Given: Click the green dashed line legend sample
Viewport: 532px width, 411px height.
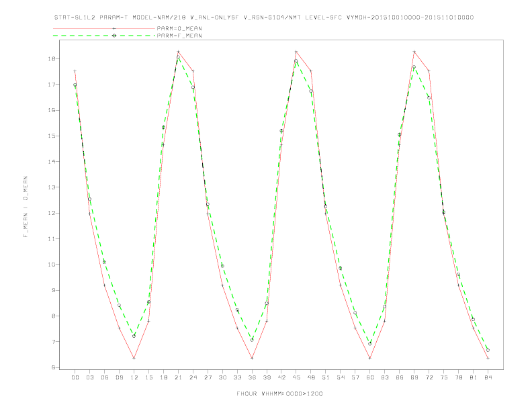Looking at the screenshot, I should coord(104,36).
